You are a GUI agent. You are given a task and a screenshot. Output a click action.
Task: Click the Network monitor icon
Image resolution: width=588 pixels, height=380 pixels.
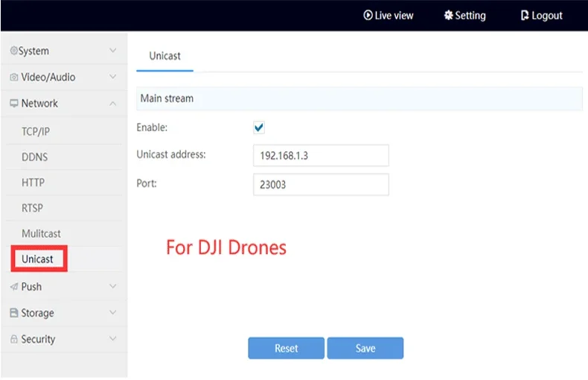[14, 103]
